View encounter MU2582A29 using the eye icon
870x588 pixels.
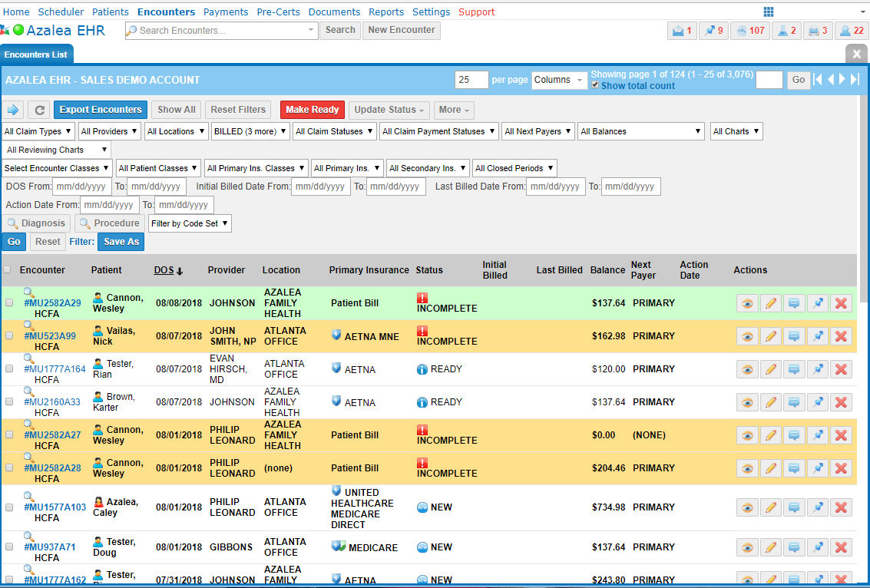tap(746, 303)
